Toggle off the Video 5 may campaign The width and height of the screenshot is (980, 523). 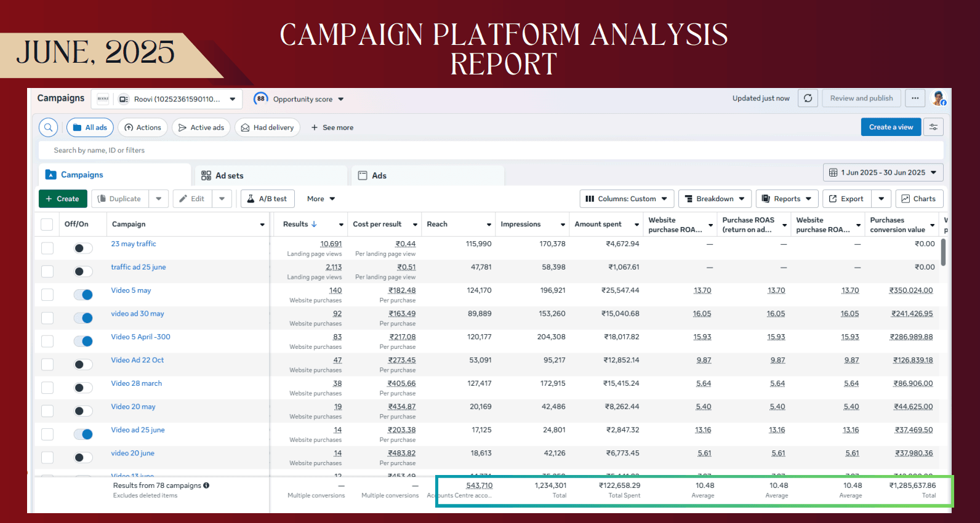tap(83, 295)
